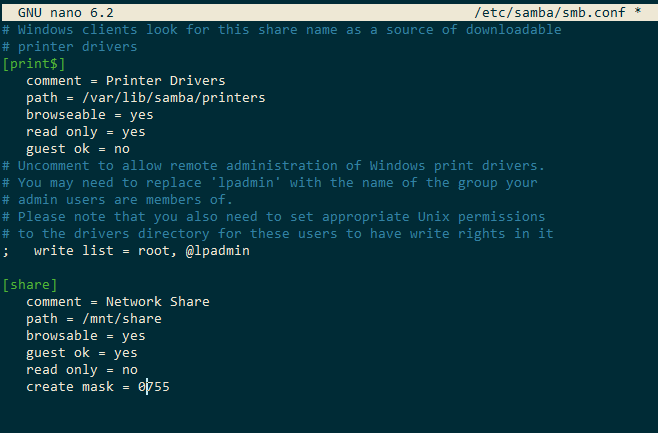
Task: Place cursor on the create mask 0755 value
Action: 154,387
